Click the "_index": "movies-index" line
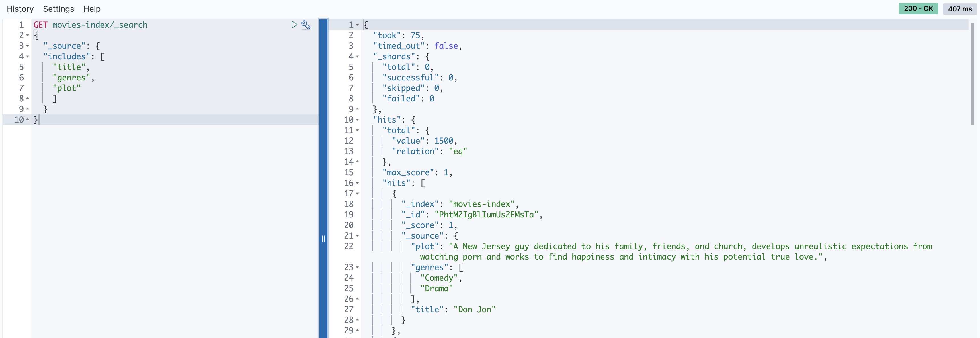 [460, 204]
